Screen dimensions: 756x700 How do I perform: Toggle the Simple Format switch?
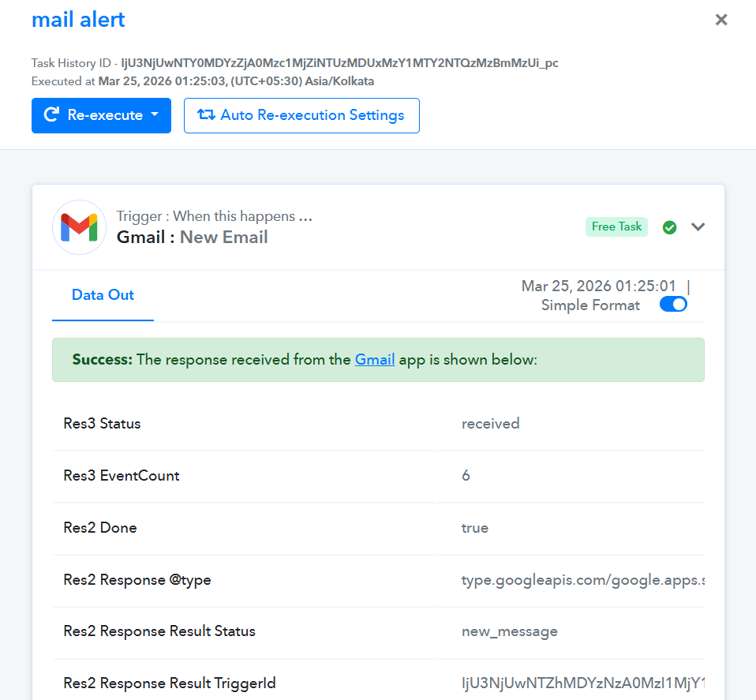tap(673, 305)
